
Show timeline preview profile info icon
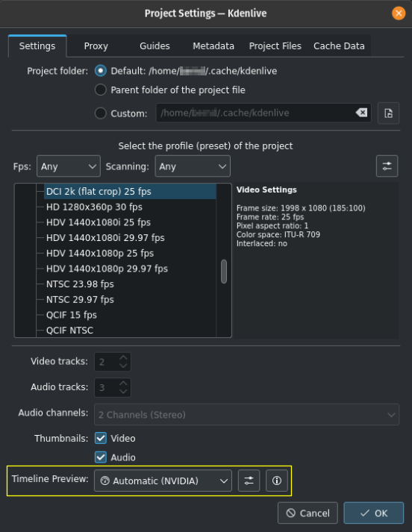click(x=277, y=481)
